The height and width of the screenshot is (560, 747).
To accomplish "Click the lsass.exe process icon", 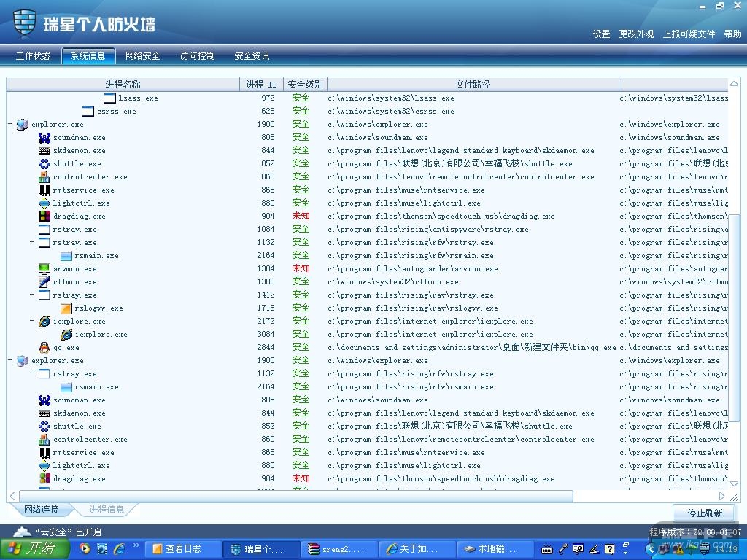I will coord(109,98).
